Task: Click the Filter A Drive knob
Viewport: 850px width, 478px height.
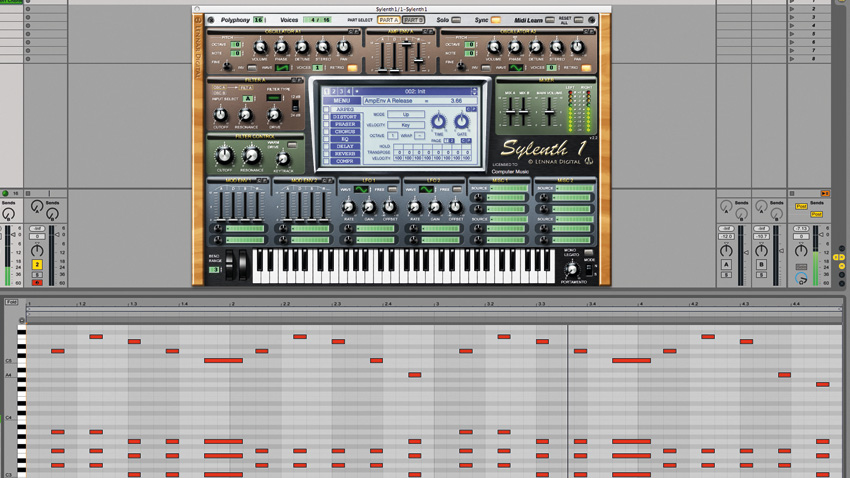Action: (274, 115)
